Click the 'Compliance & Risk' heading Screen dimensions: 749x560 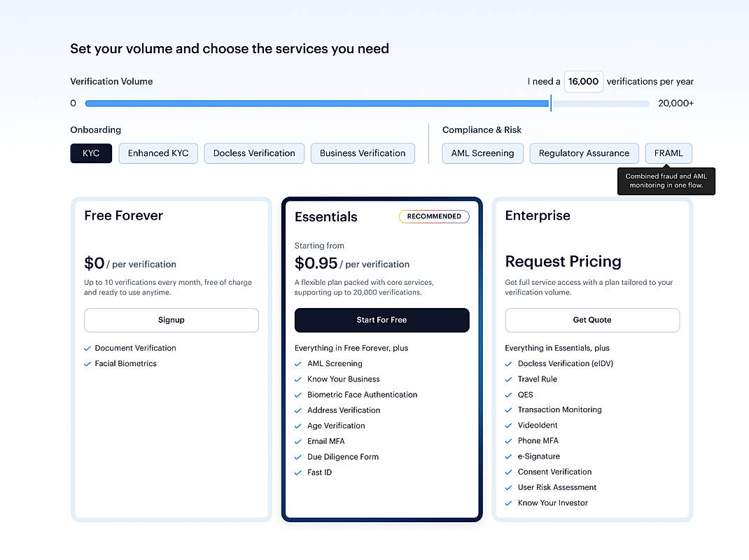click(x=482, y=130)
